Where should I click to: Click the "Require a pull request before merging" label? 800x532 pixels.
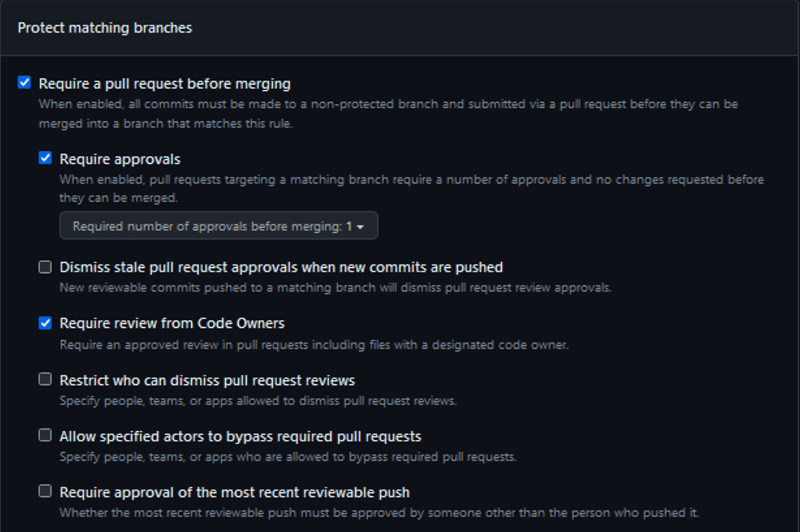[165, 84]
